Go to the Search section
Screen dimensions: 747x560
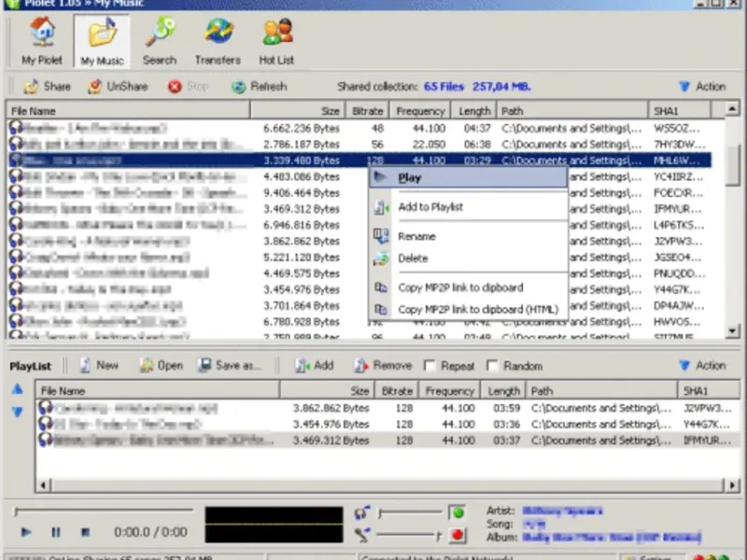click(x=160, y=41)
